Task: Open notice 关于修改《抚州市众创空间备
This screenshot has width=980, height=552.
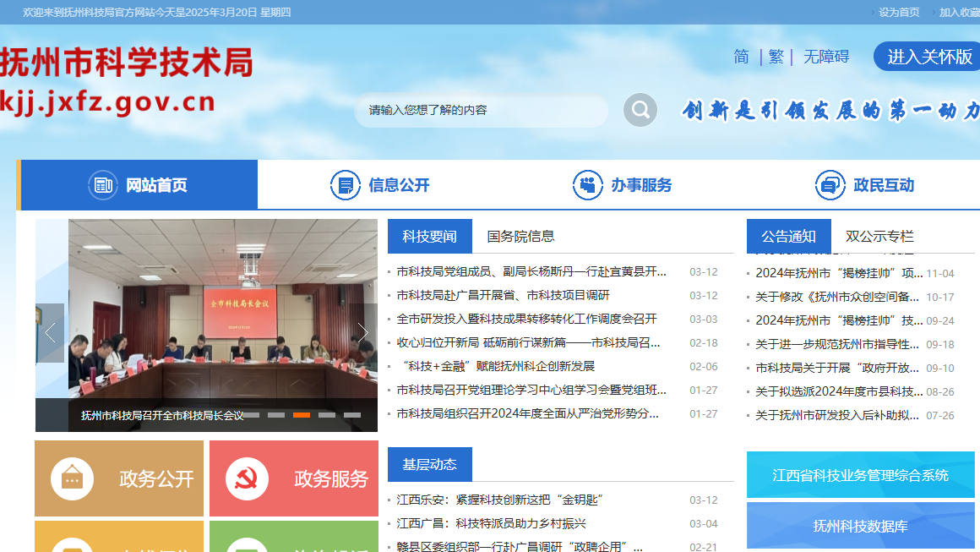Action: point(837,297)
